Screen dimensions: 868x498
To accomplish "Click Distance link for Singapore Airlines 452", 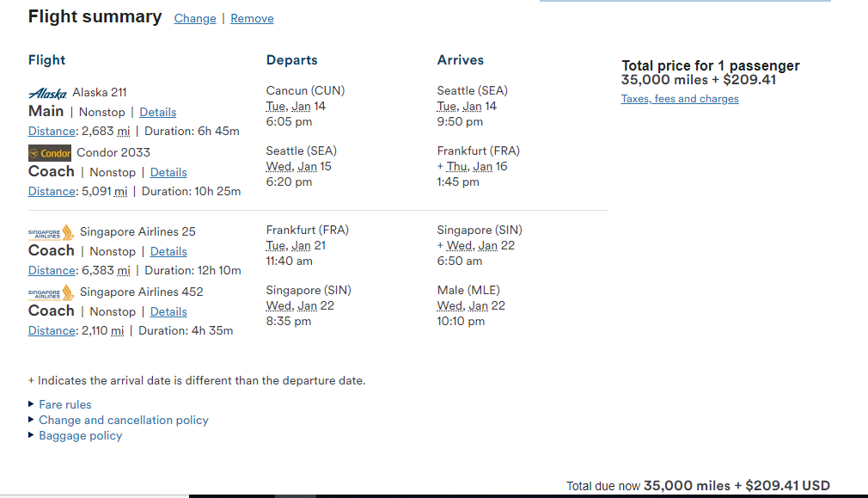I will [x=52, y=330].
